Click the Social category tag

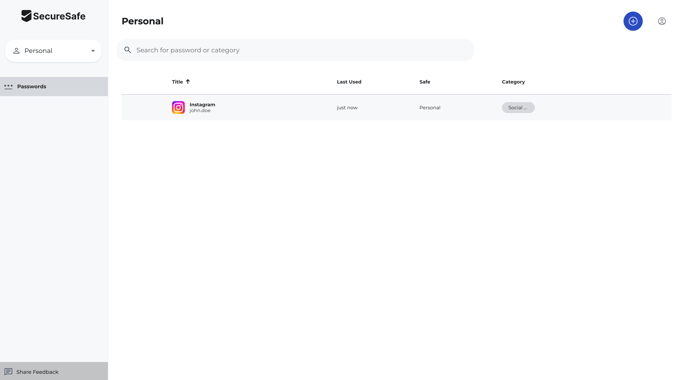(x=518, y=108)
